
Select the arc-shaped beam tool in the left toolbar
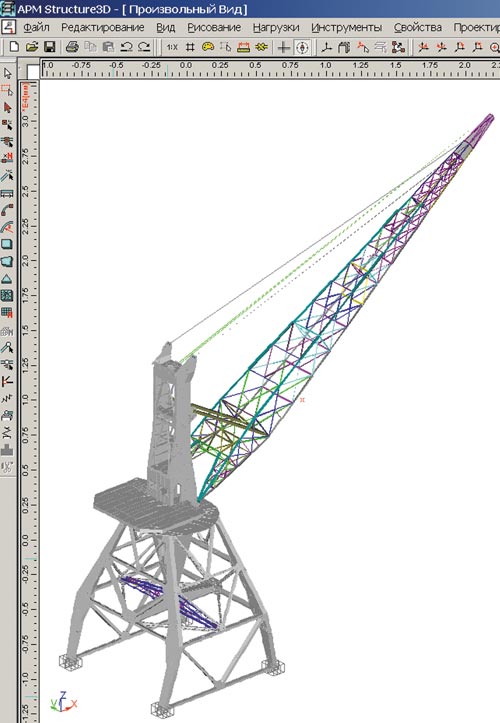tap(7, 210)
